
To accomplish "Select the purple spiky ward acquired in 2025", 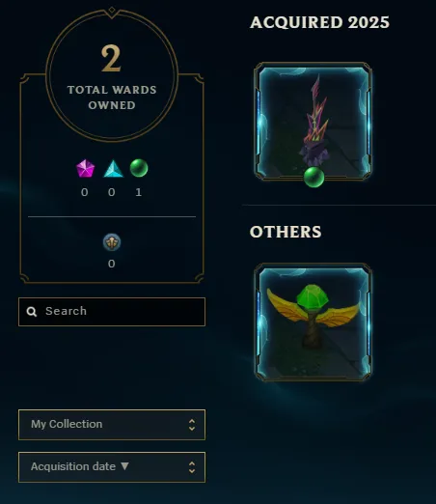I will point(313,122).
